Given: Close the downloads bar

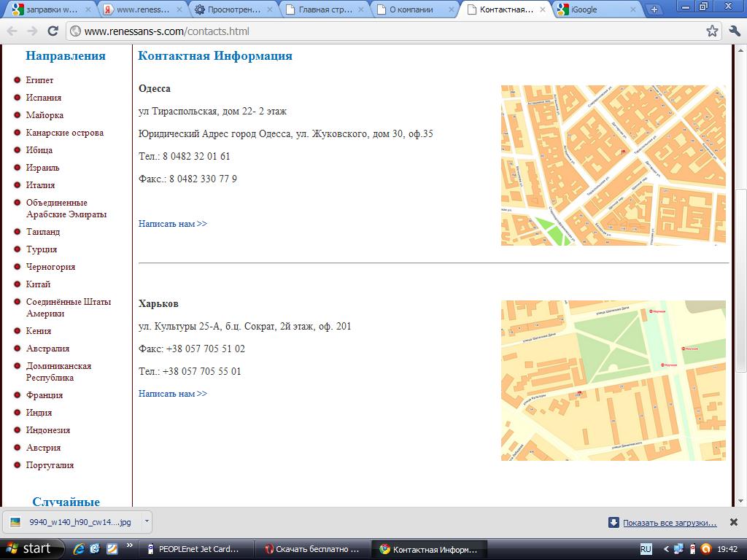Looking at the screenshot, I should (x=734, y=522).
